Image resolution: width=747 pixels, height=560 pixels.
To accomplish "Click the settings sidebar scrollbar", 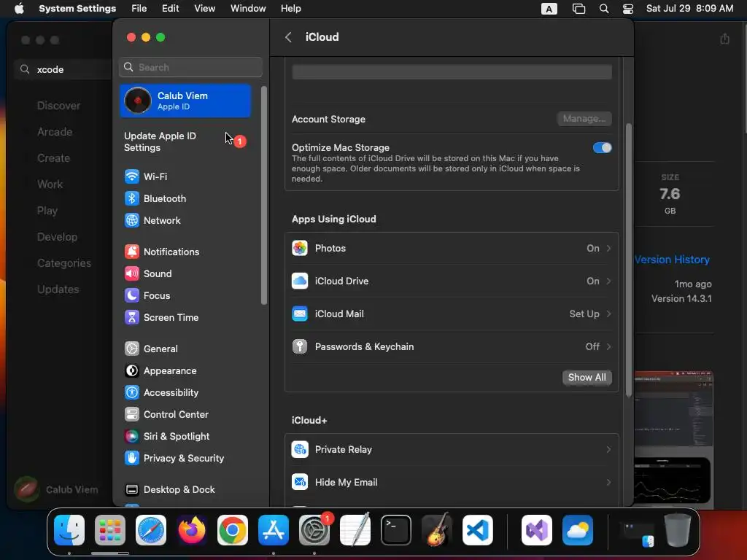I will pos(264,195).
